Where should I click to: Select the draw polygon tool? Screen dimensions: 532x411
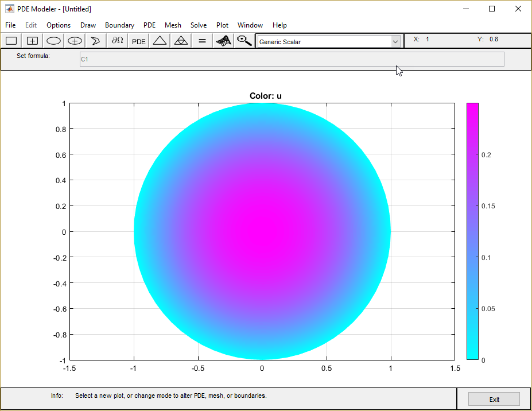96,41
